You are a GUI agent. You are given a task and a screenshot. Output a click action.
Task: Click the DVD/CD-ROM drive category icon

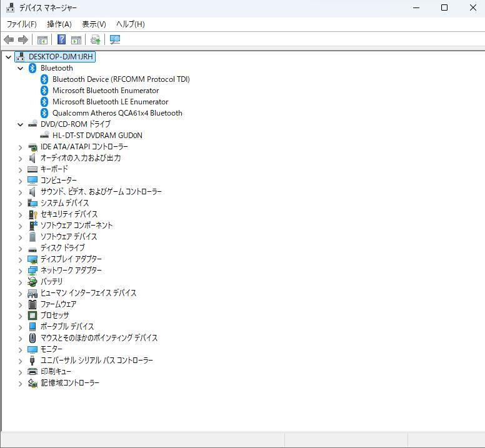pyautogui.click(x=32, y=124)
